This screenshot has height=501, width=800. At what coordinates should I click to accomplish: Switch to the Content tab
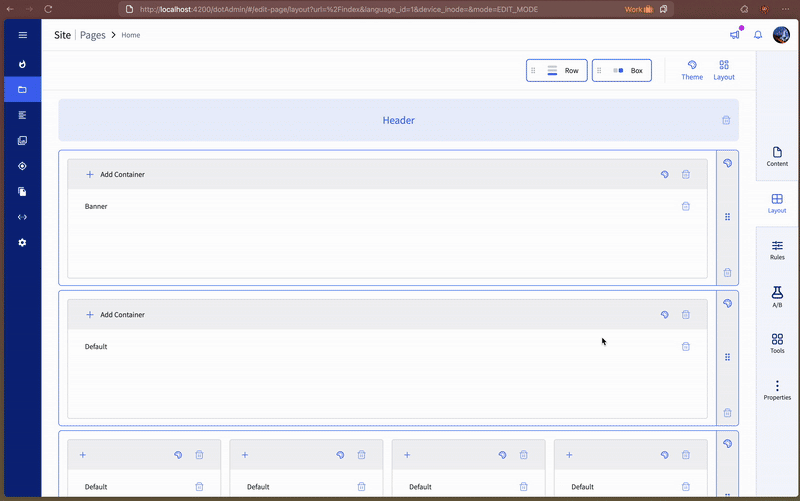[x=777, y=156]
